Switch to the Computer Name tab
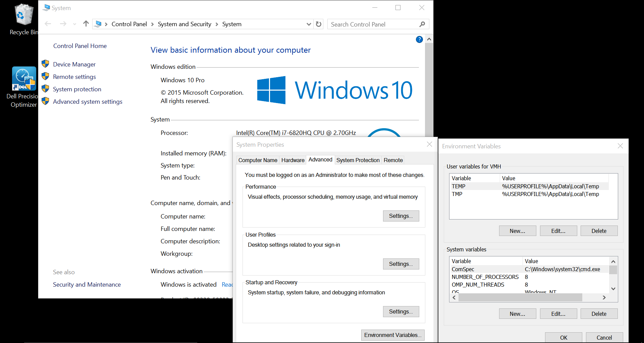Viewport: 644px width, 343px height. pos(258,160)
